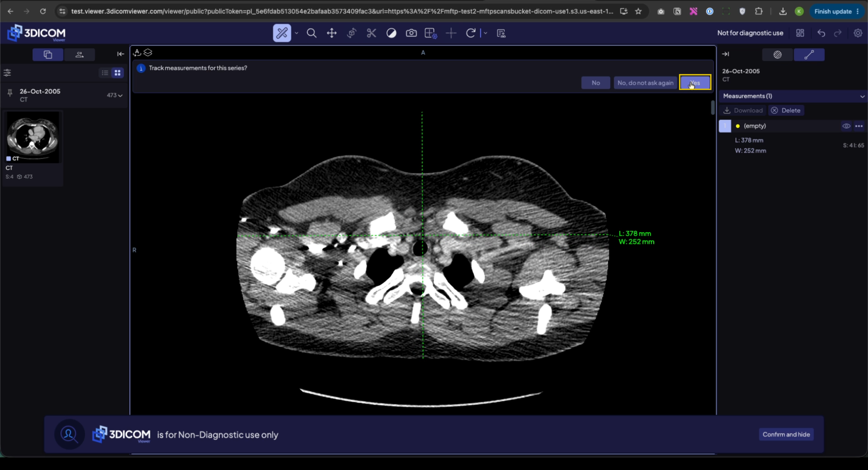The image size is (868, 470).
Task: Click the viewport layers icon
Action: [x=148, y=53]
